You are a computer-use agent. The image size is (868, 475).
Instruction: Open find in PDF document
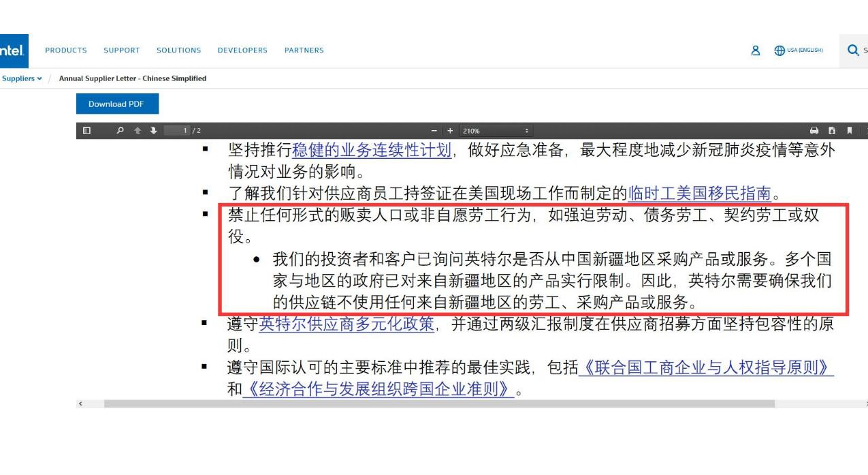coord(119,130)
